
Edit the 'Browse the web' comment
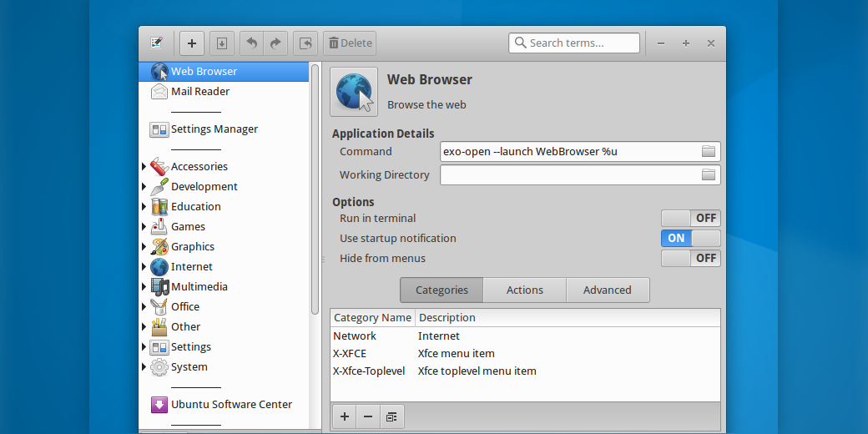tap(426, 104)
